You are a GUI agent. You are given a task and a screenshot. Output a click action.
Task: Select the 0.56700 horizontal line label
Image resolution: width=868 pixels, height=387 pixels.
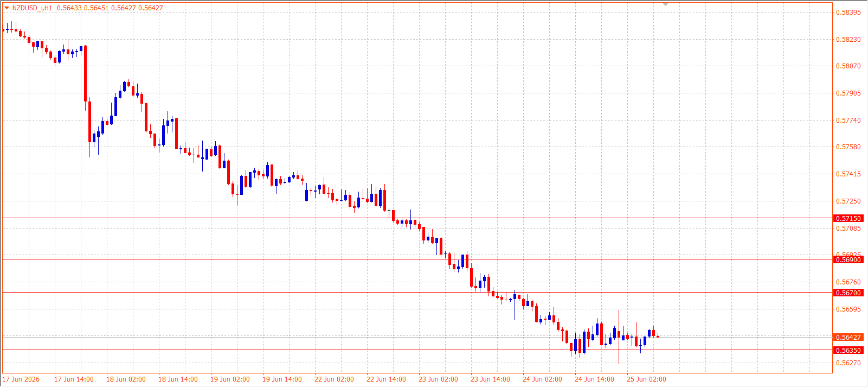click(x=848, y=293)
